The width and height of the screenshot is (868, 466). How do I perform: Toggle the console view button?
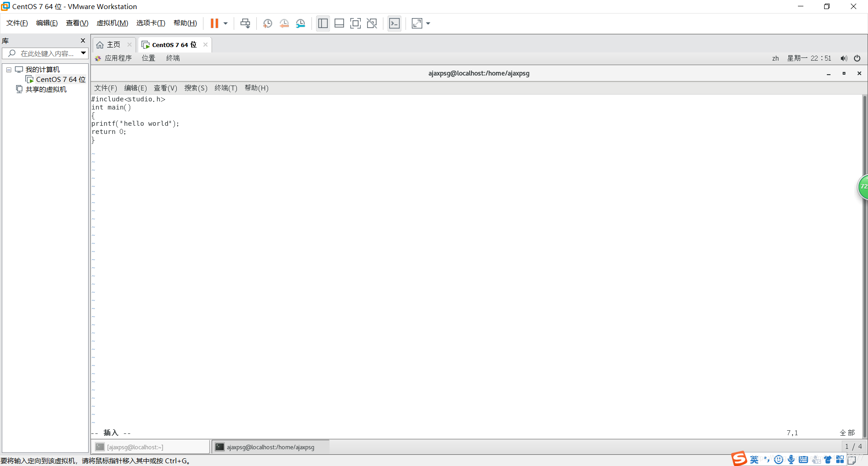click(394, 23)
